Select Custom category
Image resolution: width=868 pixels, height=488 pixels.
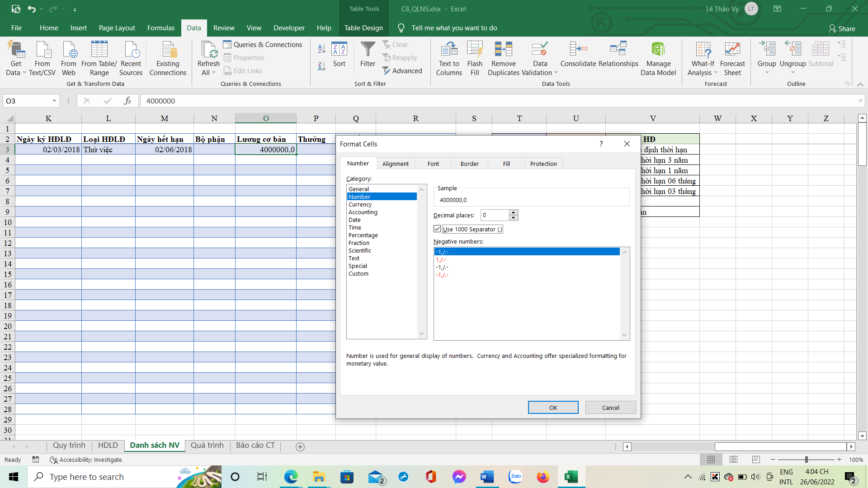[359, 274]
